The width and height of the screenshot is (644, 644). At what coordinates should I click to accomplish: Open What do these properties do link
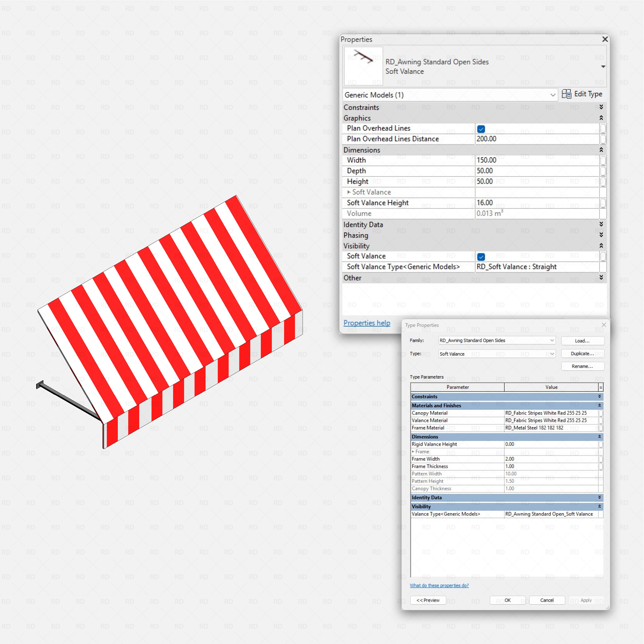(439, 585)
